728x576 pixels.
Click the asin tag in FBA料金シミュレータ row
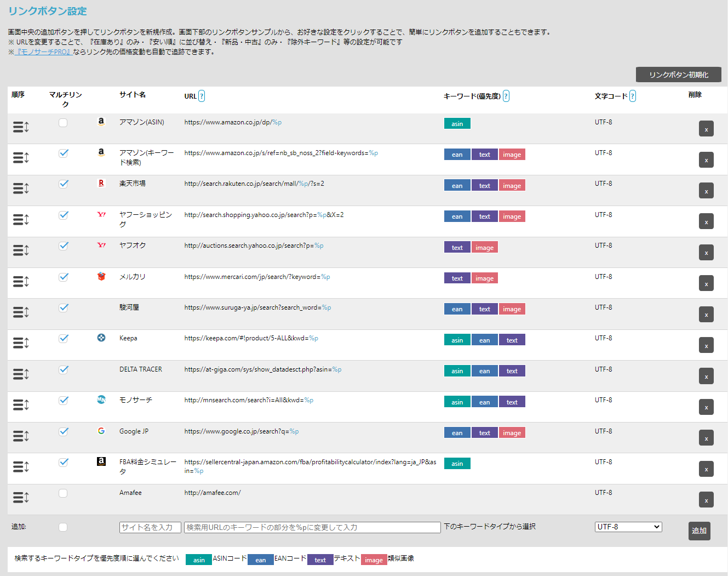click(x=457, y=463)
